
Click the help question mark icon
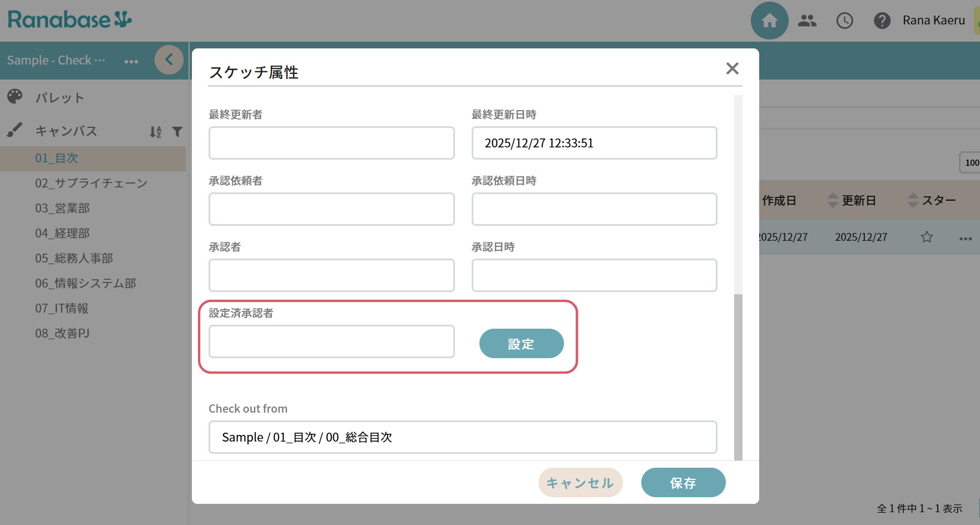click(x=882, y=21)
